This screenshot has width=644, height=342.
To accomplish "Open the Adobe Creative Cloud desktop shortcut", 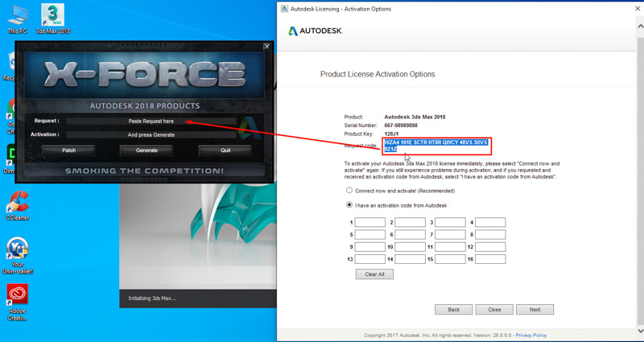I will click(x=17, y=303).
